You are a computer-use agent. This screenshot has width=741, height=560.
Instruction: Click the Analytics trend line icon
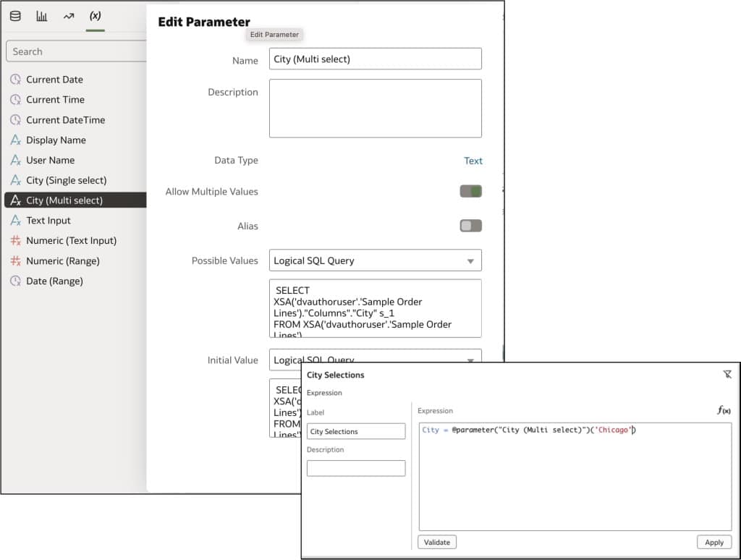(x=68, y=15)
